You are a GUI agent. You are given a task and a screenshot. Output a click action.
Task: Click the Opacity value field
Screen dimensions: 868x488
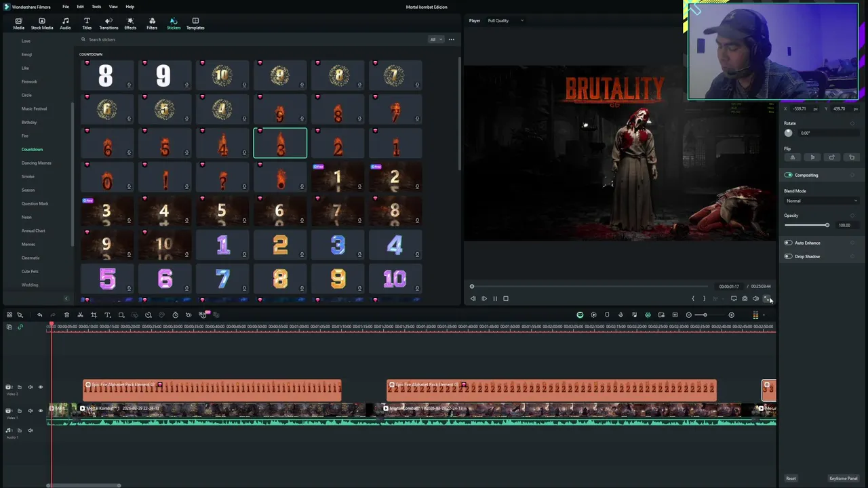[x=846, y=225]
